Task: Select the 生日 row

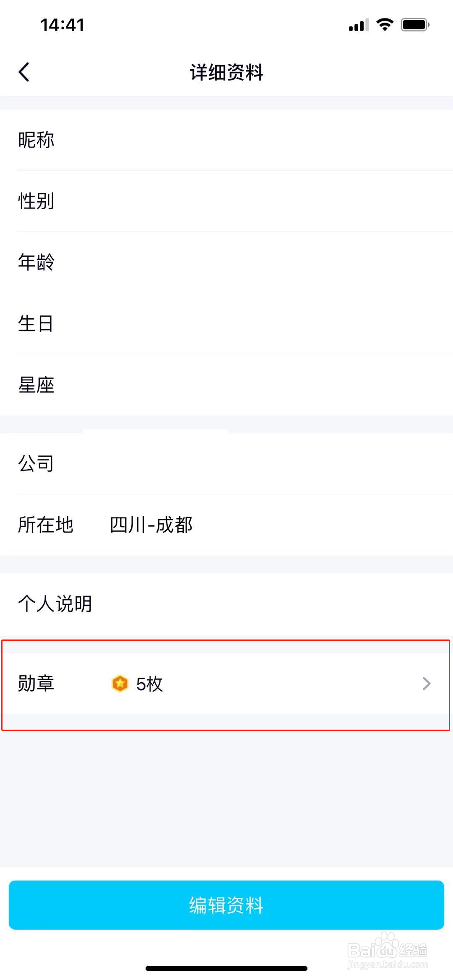Action: point(226,324)
